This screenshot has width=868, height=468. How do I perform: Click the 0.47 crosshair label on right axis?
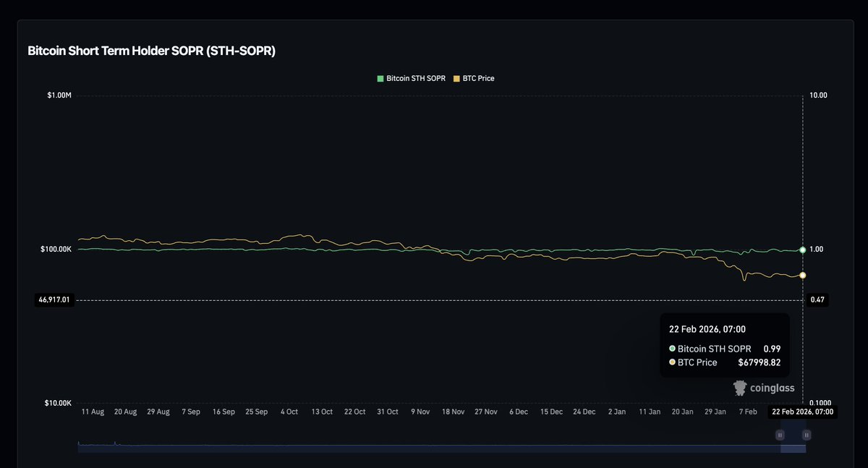click(x=817, y=299)
